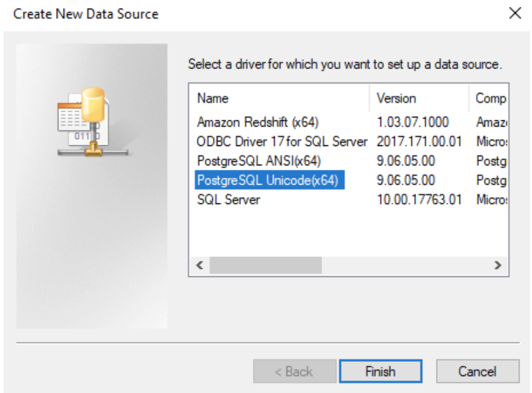Click the data source database illustration icon
532x393 pixels.
click(94, 122)
